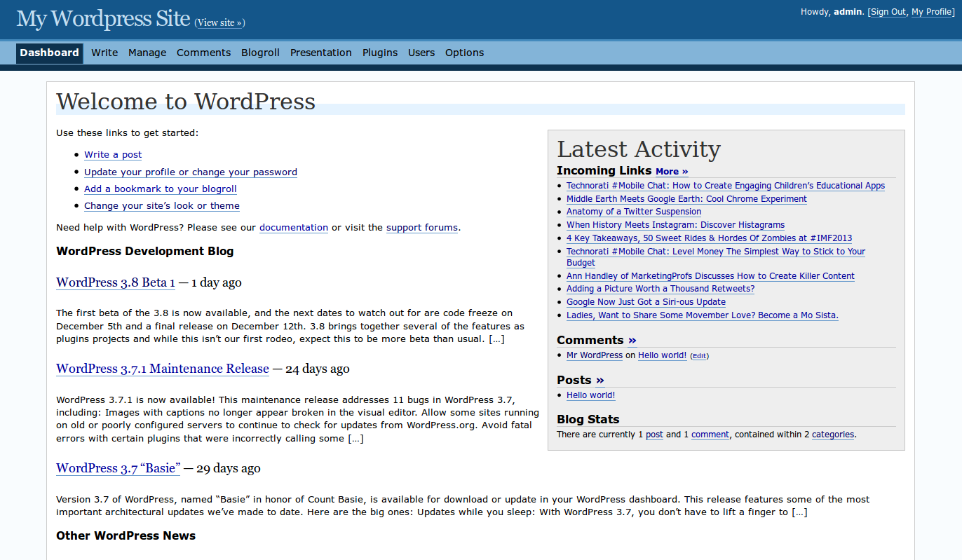Screen dimensions: 962x560
Task: Click the » arrow beside Posts heading
Action: [x=599, y=381]
